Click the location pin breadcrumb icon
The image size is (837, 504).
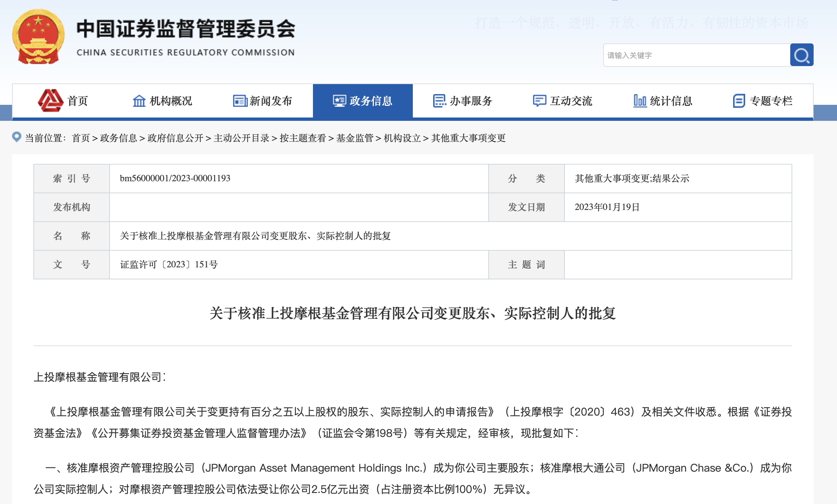[17, 137]
